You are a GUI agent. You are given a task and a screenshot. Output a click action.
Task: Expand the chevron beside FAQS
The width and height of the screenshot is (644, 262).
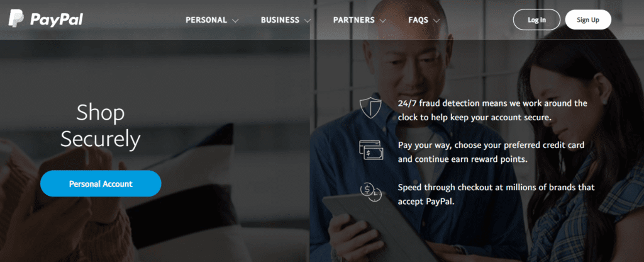point(436,20)
